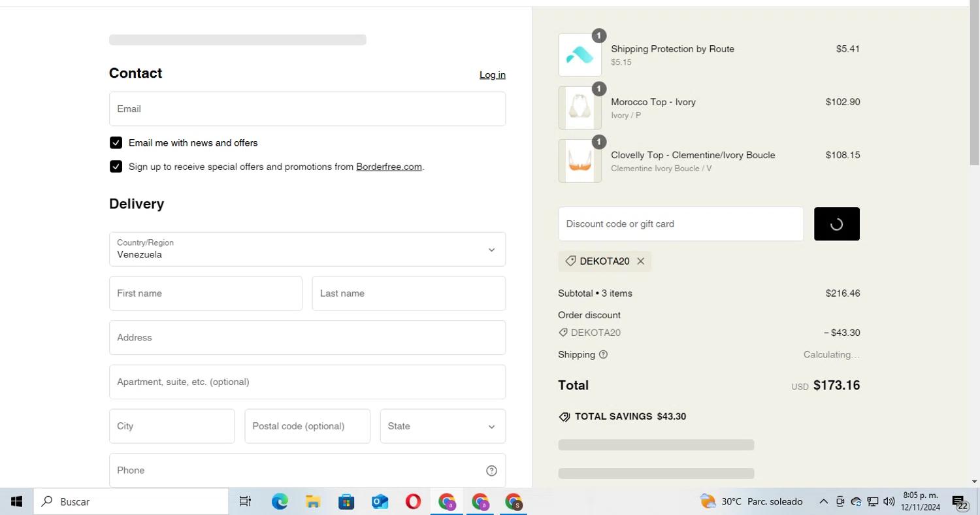Open the clock showing 8:05 p. m.
980x515 pixels.
click(x=920, y=502)
